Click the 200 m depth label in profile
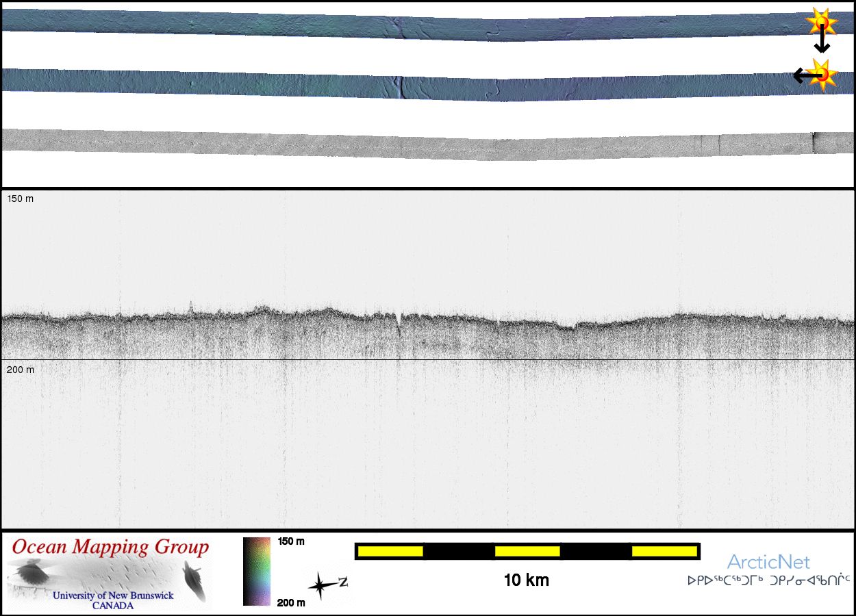856x616 pixels. click(20, 370)
